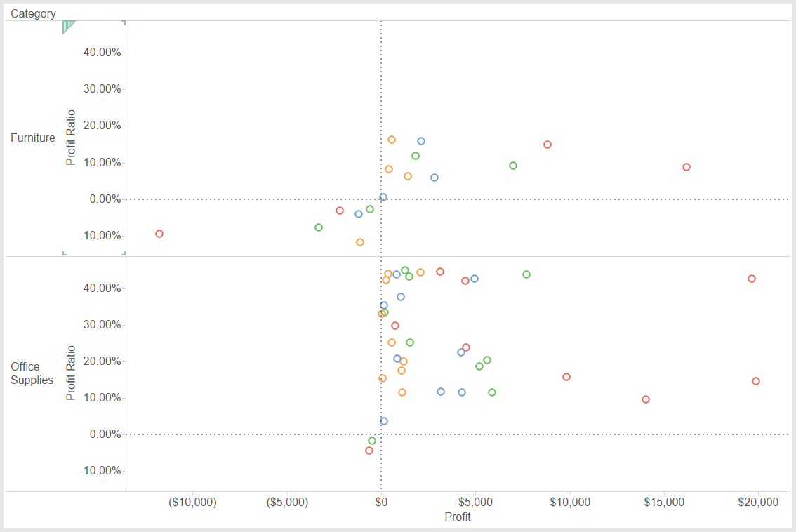This screenshot has width=796, height=532.
Task: Select green Furniture mark near $7,000 profit
Action: point(513,166)
